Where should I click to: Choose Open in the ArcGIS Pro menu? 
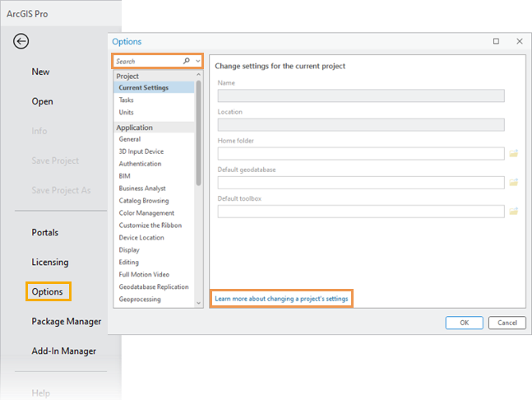(43, 101)
